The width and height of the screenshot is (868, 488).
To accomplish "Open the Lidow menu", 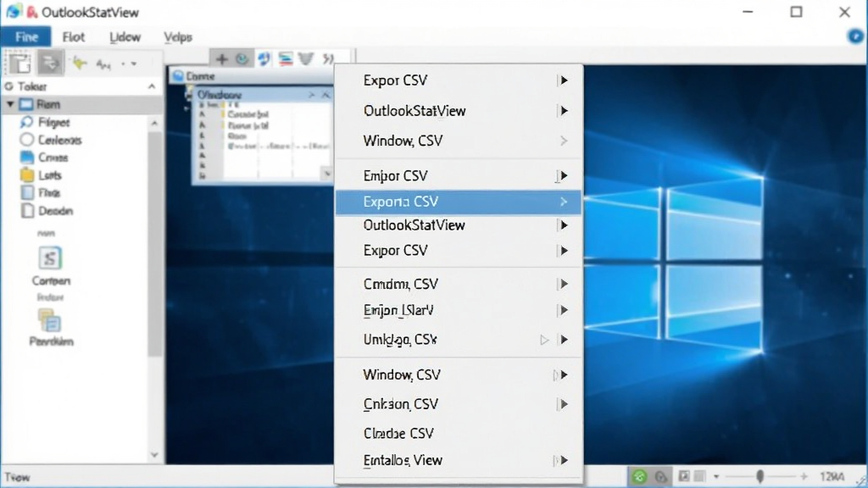I will click(x=125, y=37).
